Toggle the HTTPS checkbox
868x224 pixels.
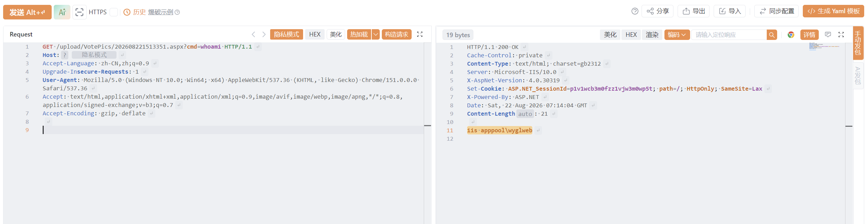coord(114,12)
